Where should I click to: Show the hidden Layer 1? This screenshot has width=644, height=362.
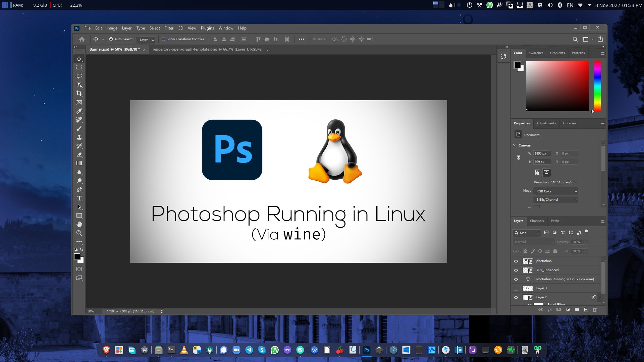(516, 288)
